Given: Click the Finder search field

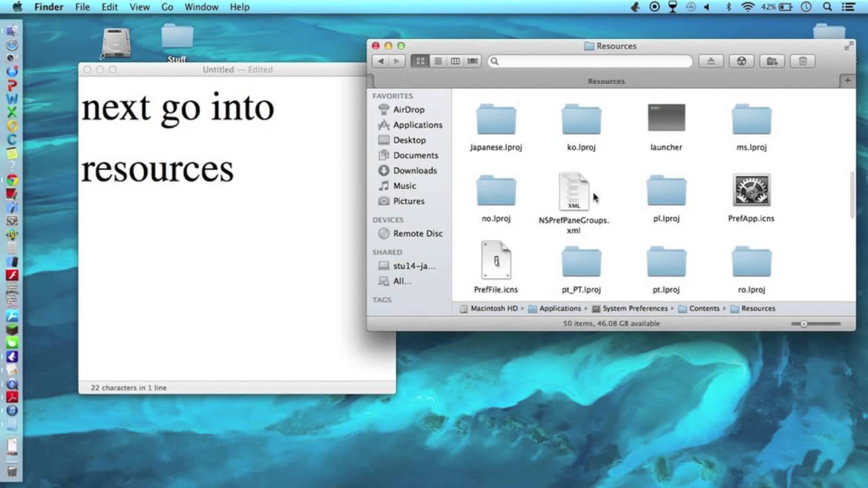Looking at the screenshot, I should click(590, 61).
